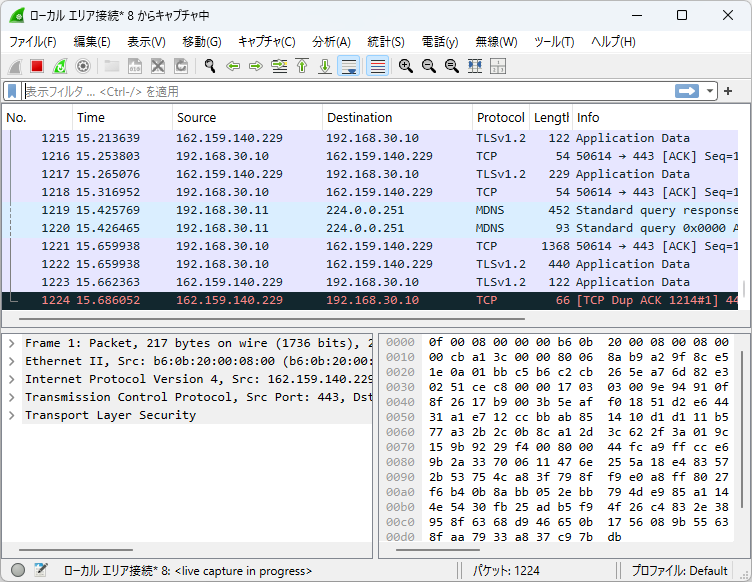This screenshot has width=752, height=582.
Task: Sort by the Source column header
Action: click(x=247, y=117)
